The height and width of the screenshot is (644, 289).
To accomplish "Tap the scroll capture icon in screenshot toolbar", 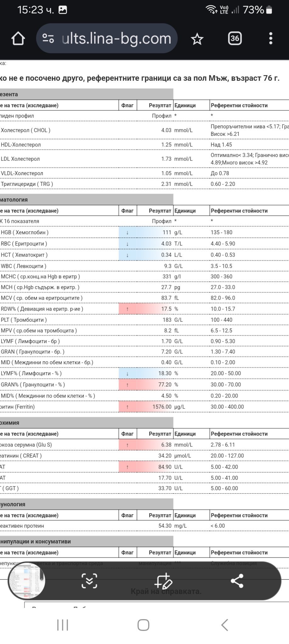I will click(x=89, y=581).
